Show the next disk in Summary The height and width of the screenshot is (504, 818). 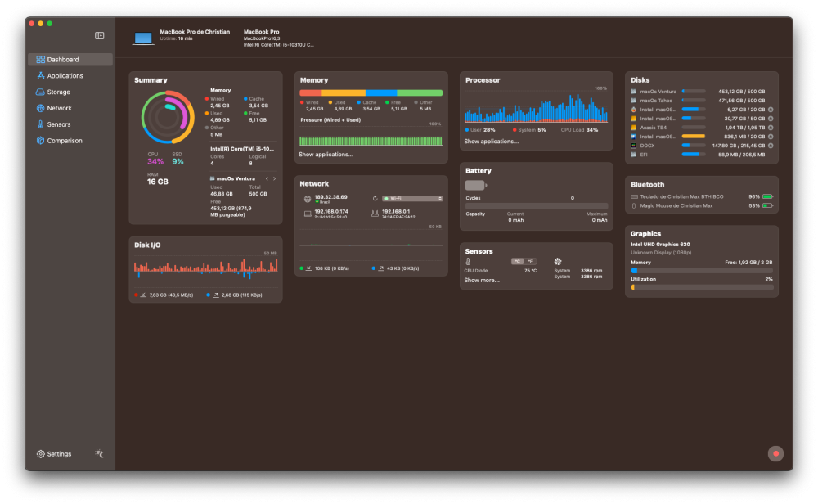[275, 178]
